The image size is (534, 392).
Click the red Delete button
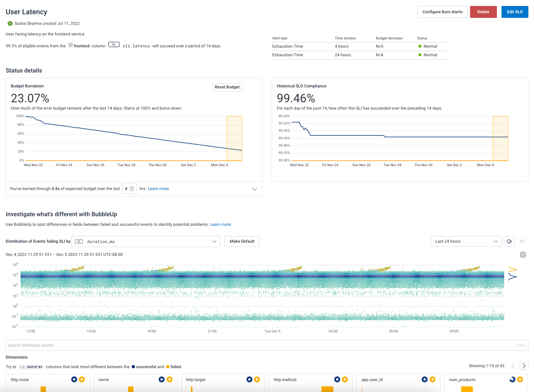(x=483, y=12)
